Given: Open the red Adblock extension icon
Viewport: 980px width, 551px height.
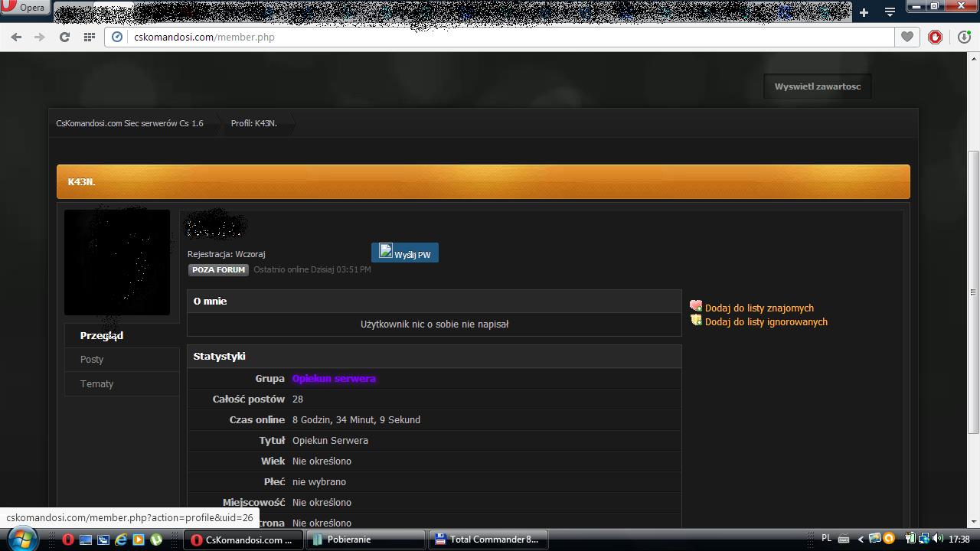Looking at the screenshot, I should tap(935, 37).
